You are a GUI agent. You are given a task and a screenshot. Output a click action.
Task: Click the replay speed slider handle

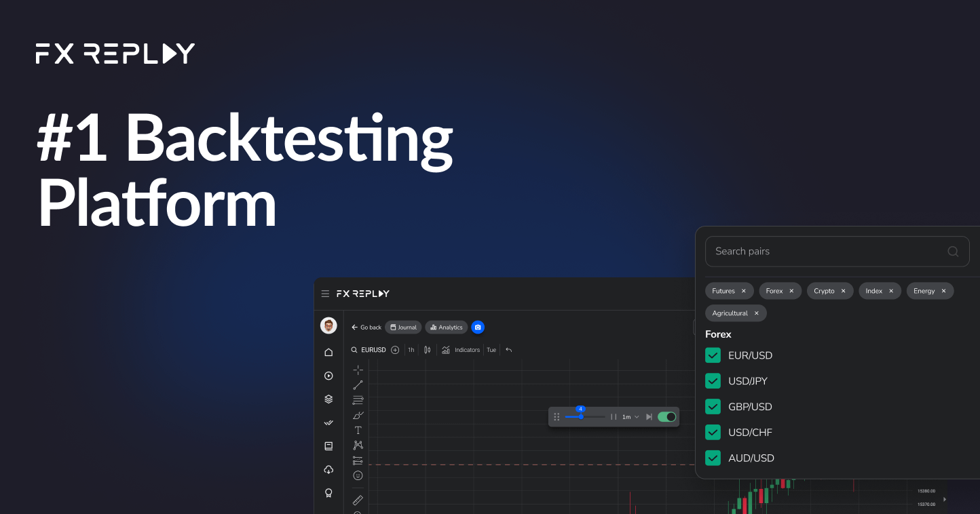tap(581, 416)
